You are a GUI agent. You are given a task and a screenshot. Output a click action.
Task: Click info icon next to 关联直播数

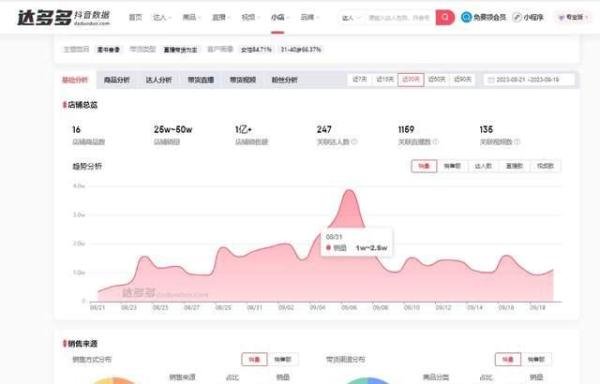(x=435, y=142)
